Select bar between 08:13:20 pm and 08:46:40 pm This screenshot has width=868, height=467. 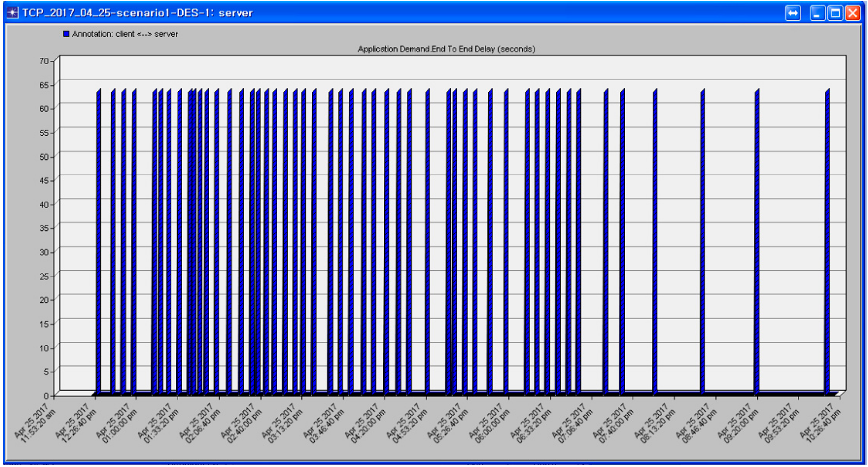[x=703, y=236]
